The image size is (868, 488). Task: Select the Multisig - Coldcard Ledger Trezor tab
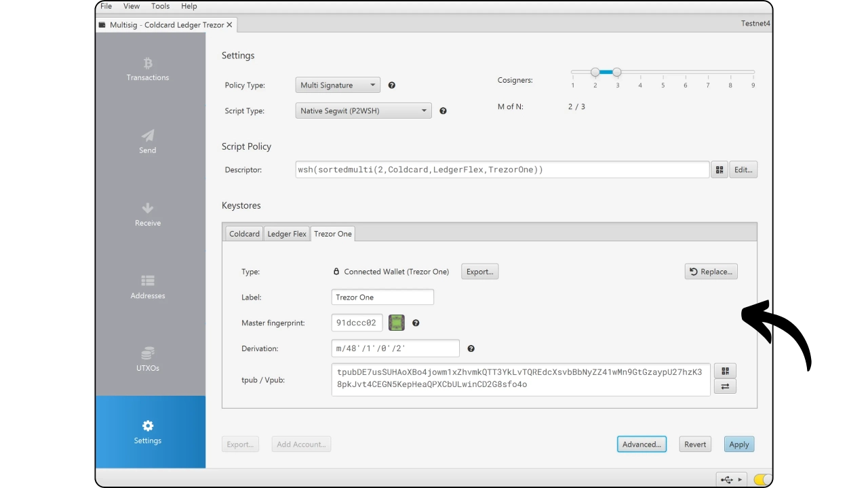pos(166,25)
